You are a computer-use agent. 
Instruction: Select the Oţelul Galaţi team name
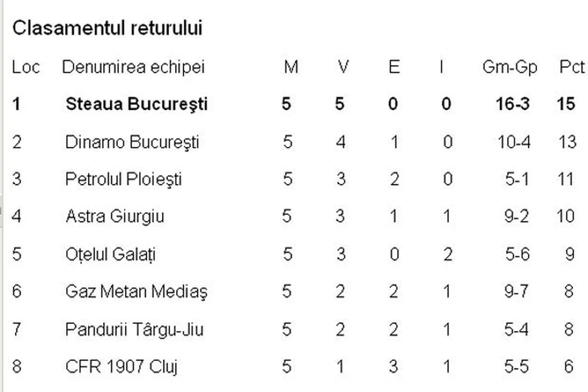tap(110, 254)
